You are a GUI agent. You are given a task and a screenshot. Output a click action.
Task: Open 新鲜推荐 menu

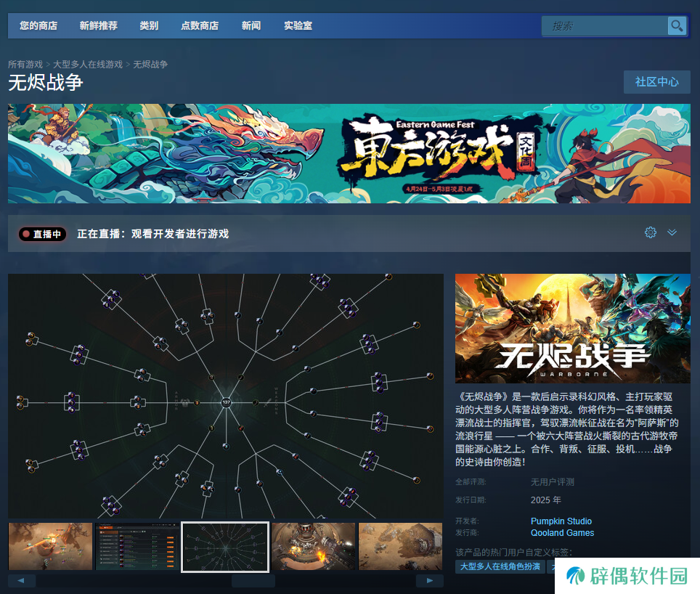99,25
